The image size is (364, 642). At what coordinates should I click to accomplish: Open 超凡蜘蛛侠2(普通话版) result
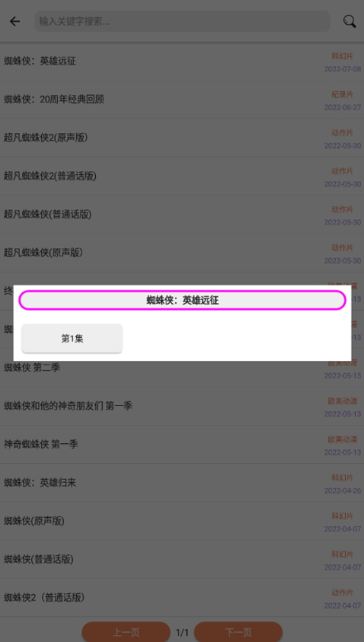[182, 176]
